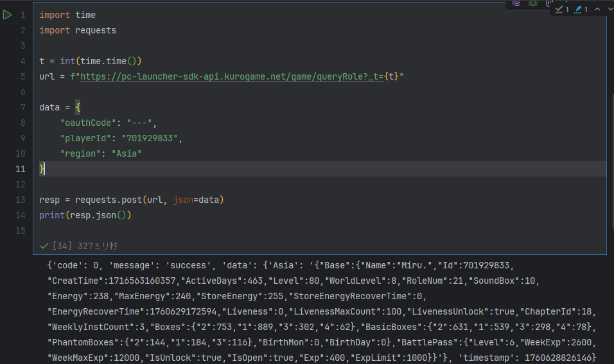Open the typo warnings checkmark indicator
This screenshot has height=364, width=614.
point(562,10)
